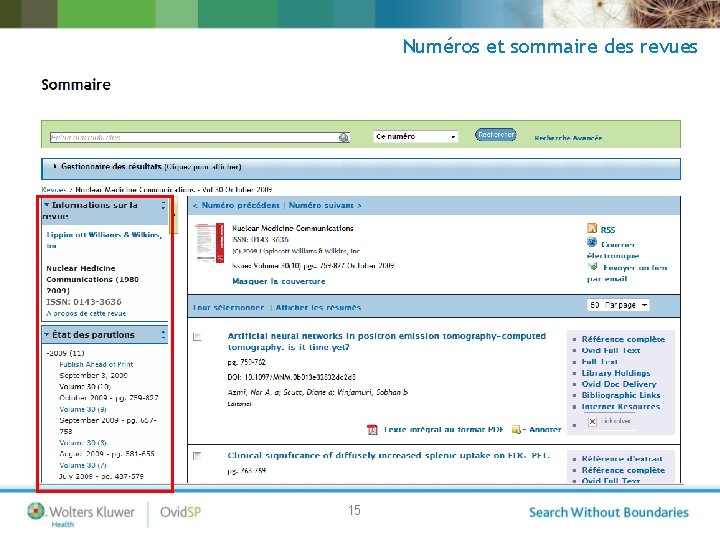
Task: Open Volume 30 (10) issue
Action: click(x=85, y=387)
